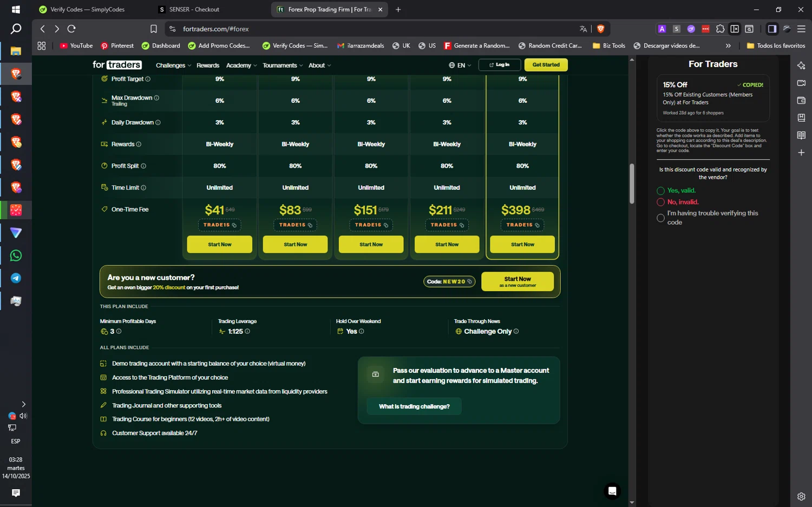Expand the Challenges menu dropdown
812x507 pixels.
[173, 65]
